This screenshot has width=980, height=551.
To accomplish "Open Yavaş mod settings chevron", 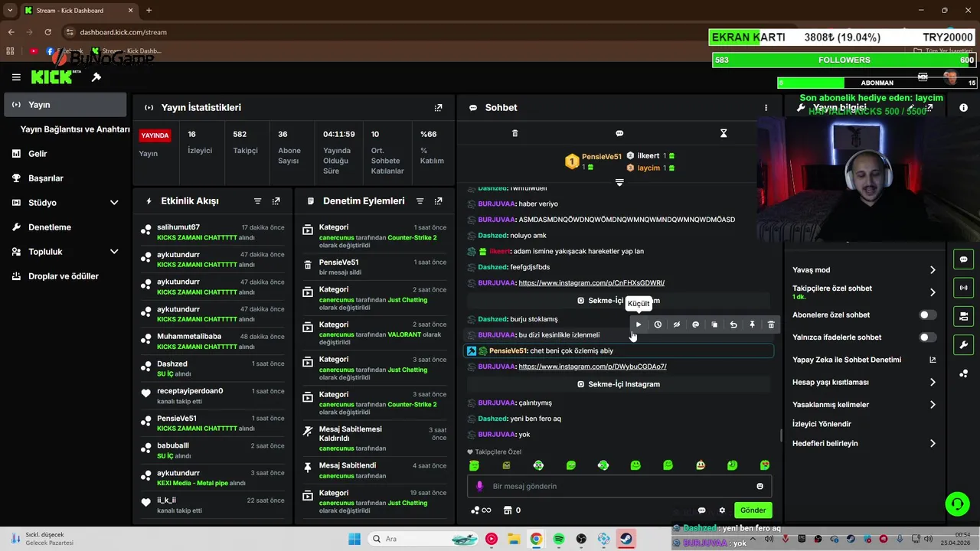I will click(x=933, y=270).
